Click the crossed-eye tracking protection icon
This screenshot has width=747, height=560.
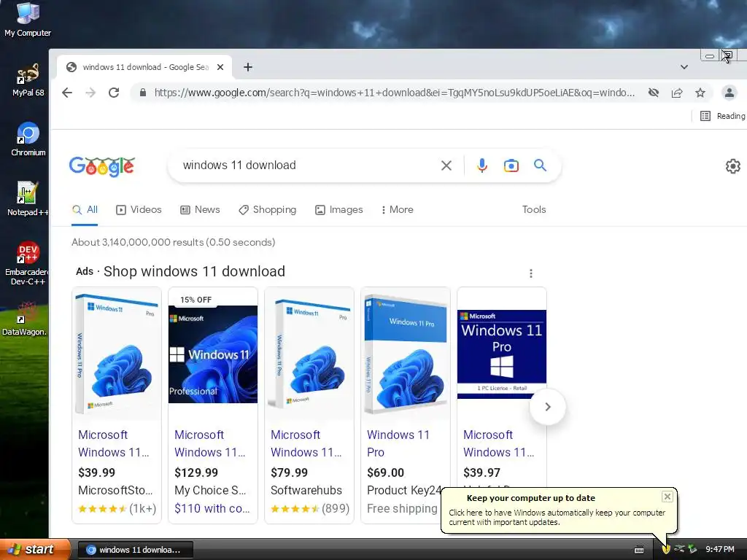[x=653, y=93]
